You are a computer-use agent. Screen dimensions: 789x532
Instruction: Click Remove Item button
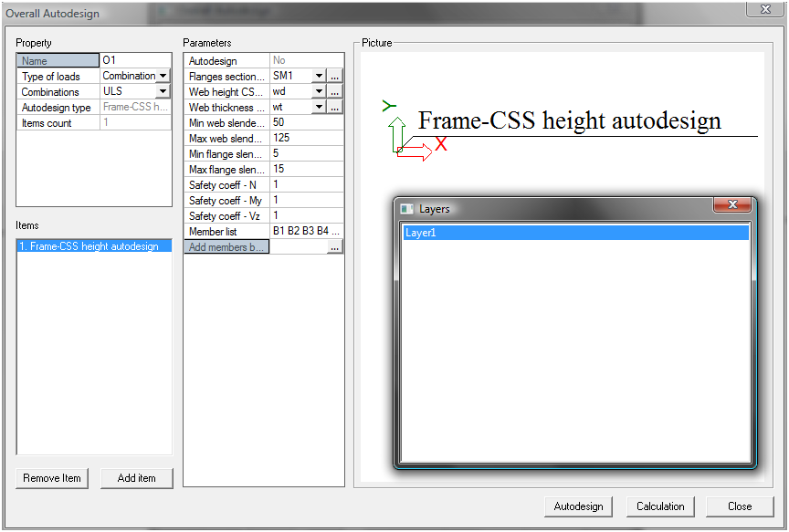[51, 477]
